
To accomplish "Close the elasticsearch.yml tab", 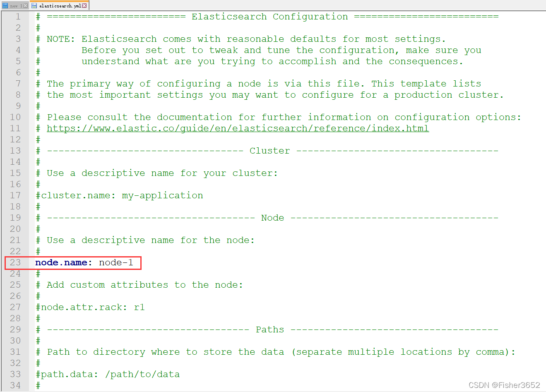I will pyautogui.click(x=84, y=5).
